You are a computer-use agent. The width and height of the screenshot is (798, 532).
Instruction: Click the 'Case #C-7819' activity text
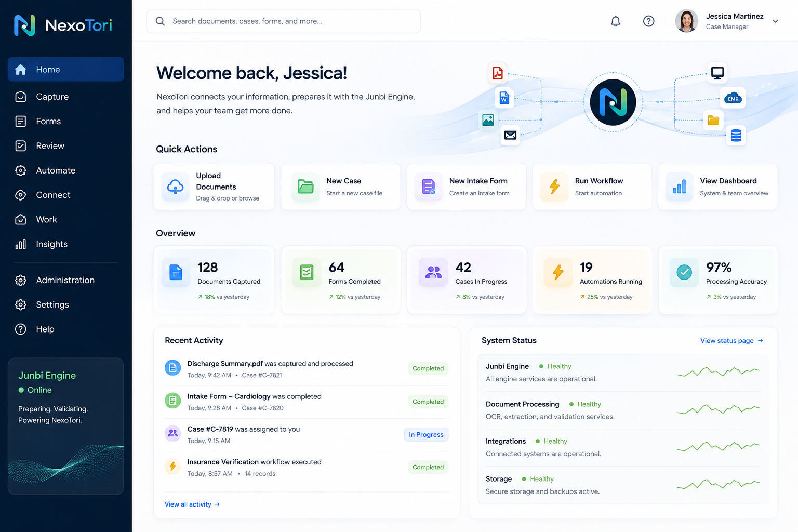click(210, 429)
